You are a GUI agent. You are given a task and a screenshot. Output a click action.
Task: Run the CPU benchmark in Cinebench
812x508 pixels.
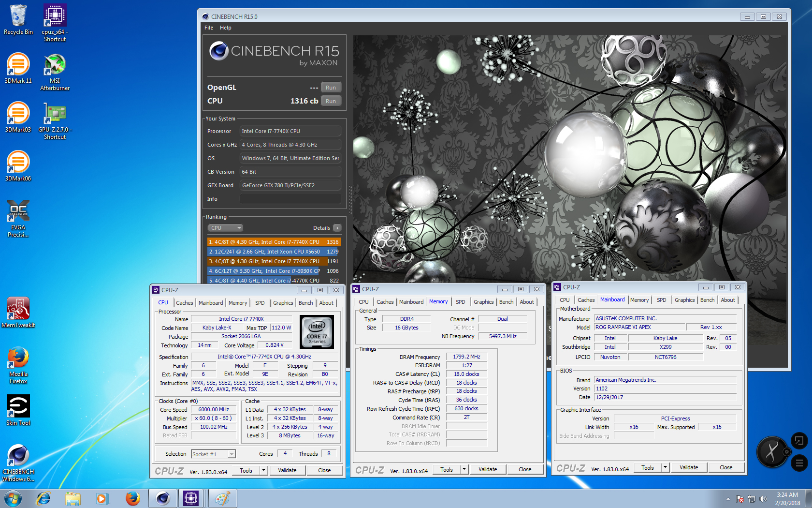[x=331, y=101]
